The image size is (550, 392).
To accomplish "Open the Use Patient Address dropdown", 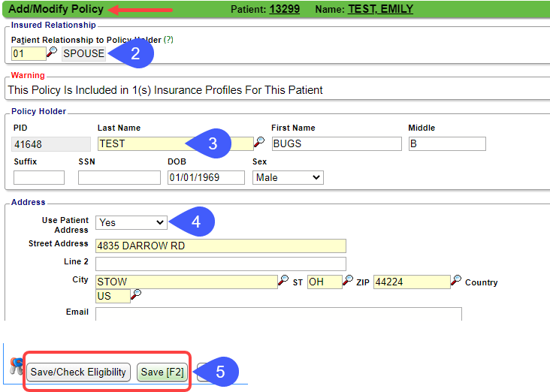I will (x=130, y=223).
